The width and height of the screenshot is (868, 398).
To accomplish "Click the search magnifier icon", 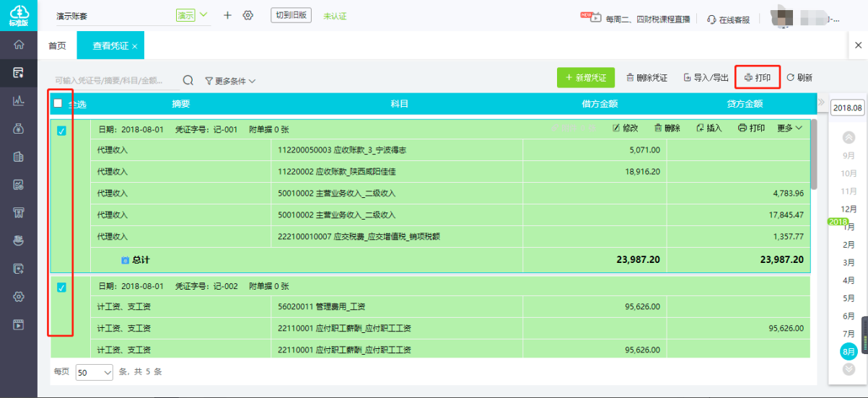I will pos(188,80).
